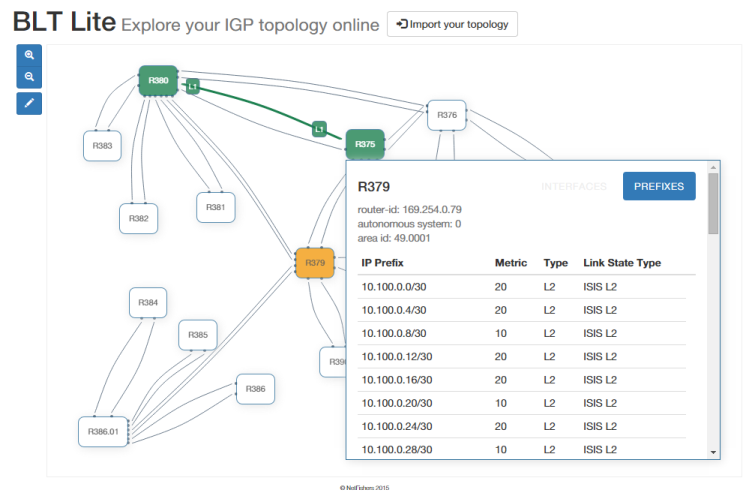
Task: Click Metric column header
Action: click(x=511, y=263)
